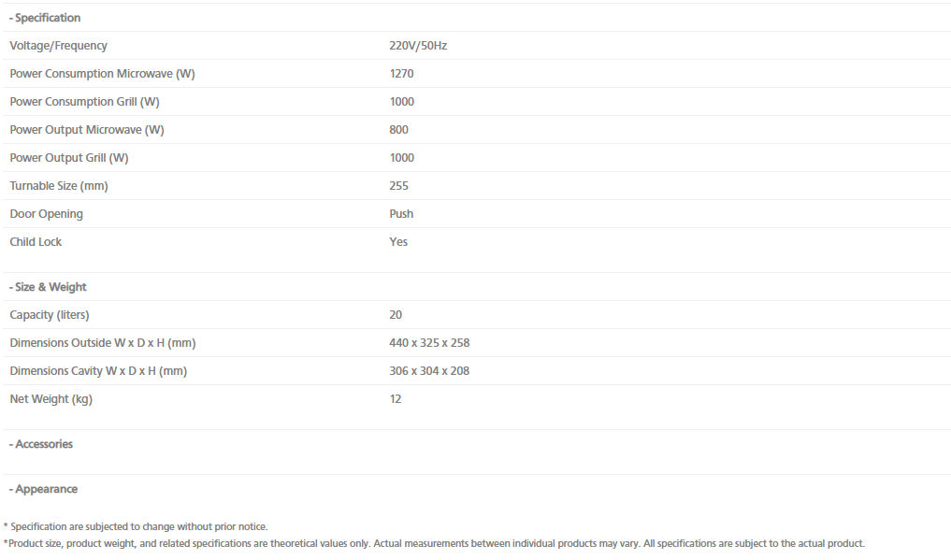Select the Voltage/Frequency row label
This screenshot has width=951, height=560.
58,46
